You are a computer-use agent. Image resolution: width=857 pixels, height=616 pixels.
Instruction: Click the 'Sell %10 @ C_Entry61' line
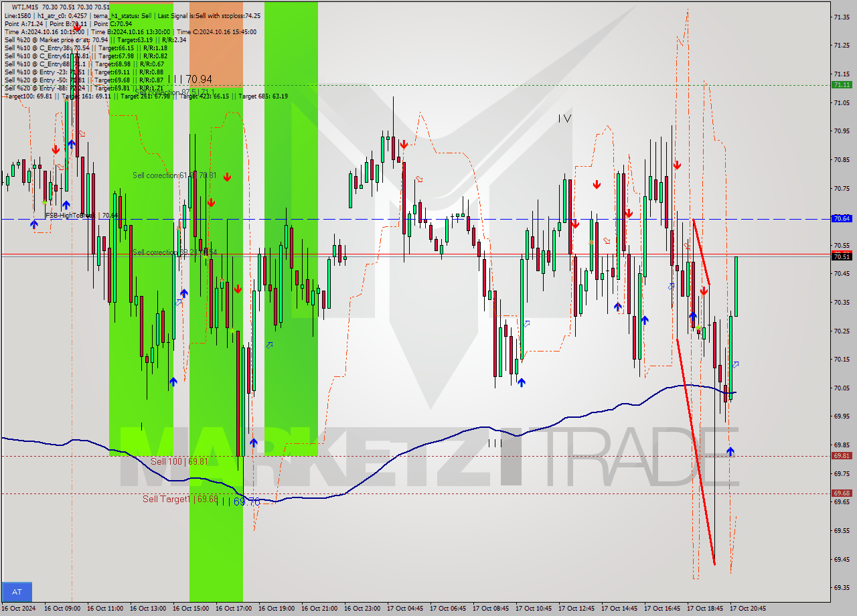coord(86,56)
